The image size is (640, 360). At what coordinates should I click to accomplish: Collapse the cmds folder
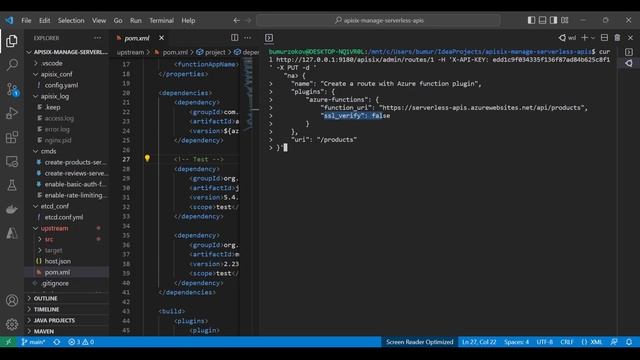coord(67,151)
